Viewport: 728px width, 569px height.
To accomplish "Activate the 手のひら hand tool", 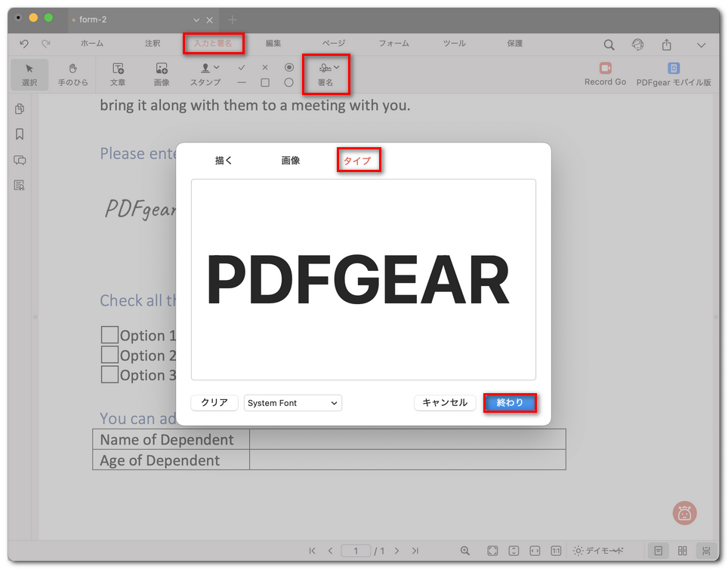I will 73,75.
